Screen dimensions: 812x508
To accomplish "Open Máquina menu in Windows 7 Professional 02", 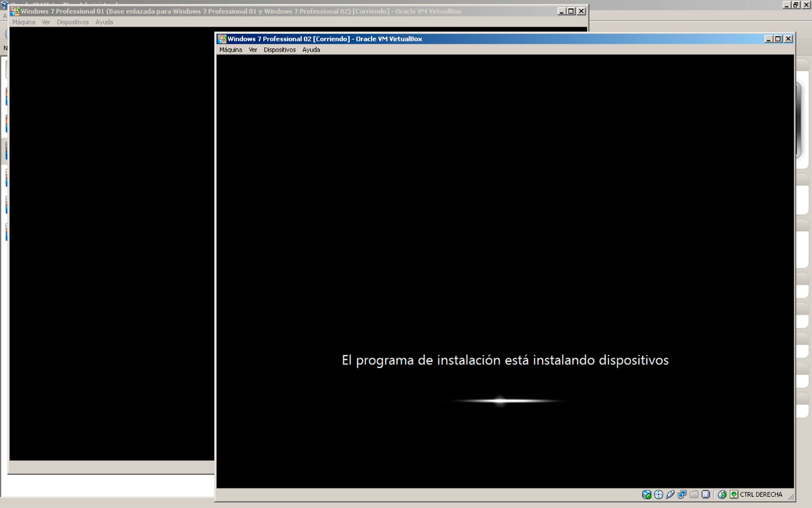I will (x=231, y=50).
